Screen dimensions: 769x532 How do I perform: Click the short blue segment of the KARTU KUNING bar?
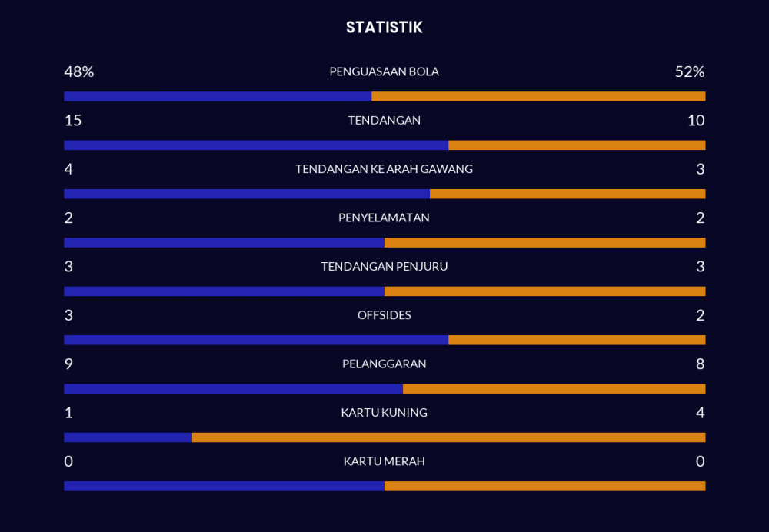click(x=128, y=437)
